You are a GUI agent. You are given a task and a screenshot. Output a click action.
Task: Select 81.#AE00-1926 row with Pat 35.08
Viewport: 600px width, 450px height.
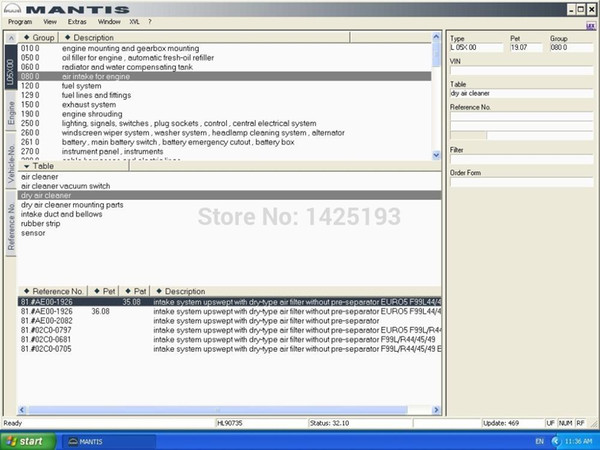(230, 302)
